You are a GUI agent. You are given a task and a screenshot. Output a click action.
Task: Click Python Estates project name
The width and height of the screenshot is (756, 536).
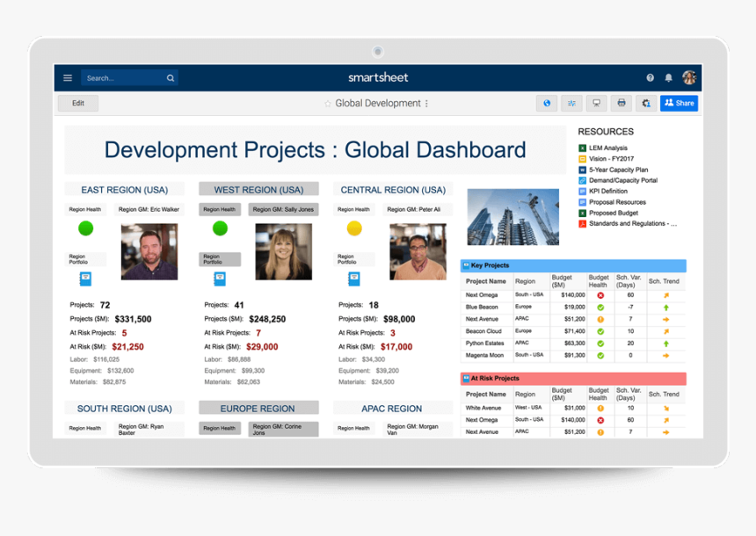pyautogui.click(x=484, y=344)
